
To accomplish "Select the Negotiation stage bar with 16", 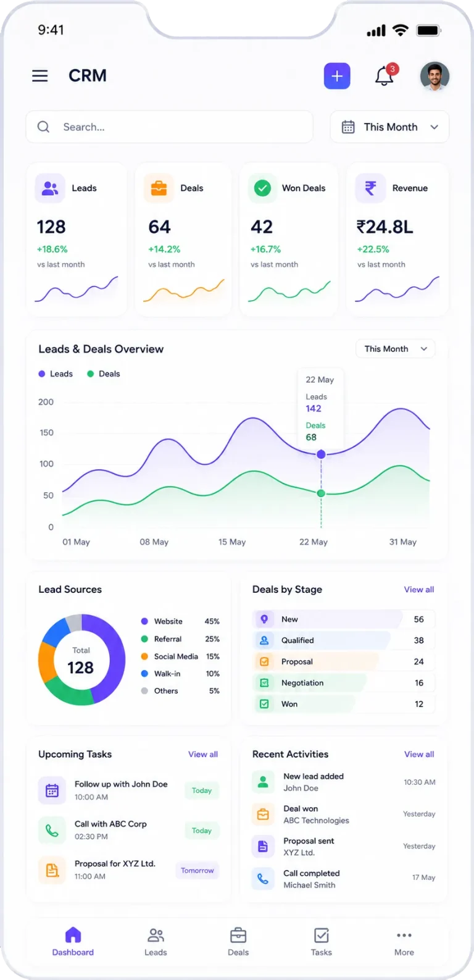I will (x=344, y=683).
